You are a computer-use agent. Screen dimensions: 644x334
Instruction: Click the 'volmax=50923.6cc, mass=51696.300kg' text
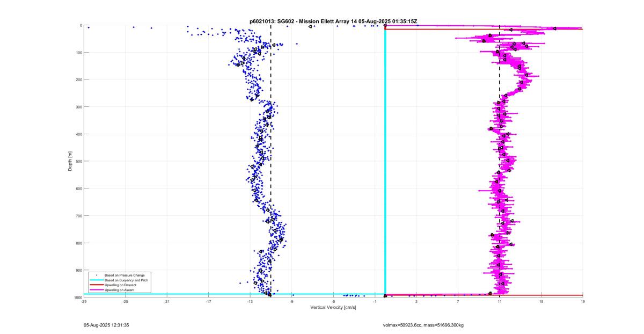(x=423, y=325)
